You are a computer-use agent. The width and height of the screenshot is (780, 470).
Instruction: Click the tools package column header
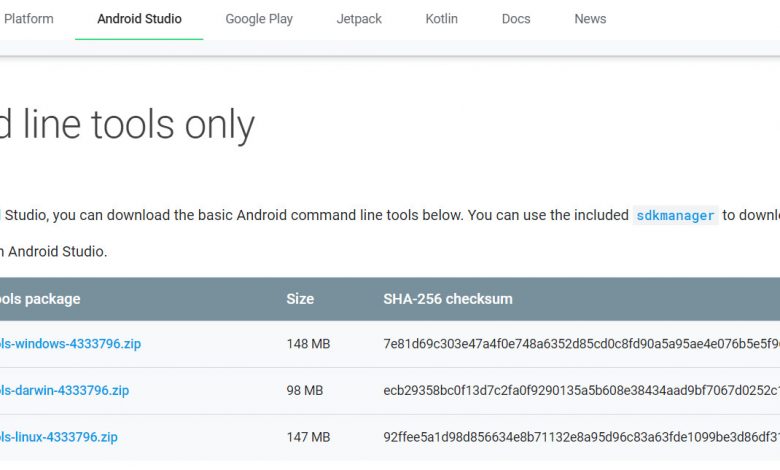pos(40,299)
